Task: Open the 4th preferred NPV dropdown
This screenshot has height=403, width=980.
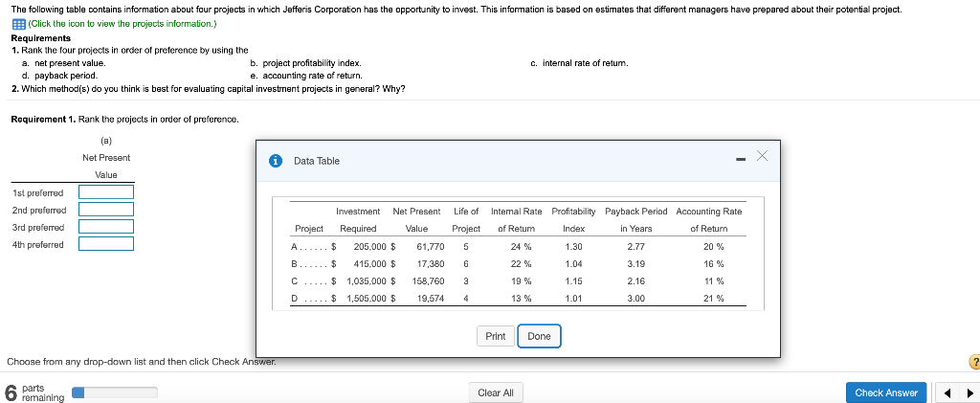Action: coord(106,244)
